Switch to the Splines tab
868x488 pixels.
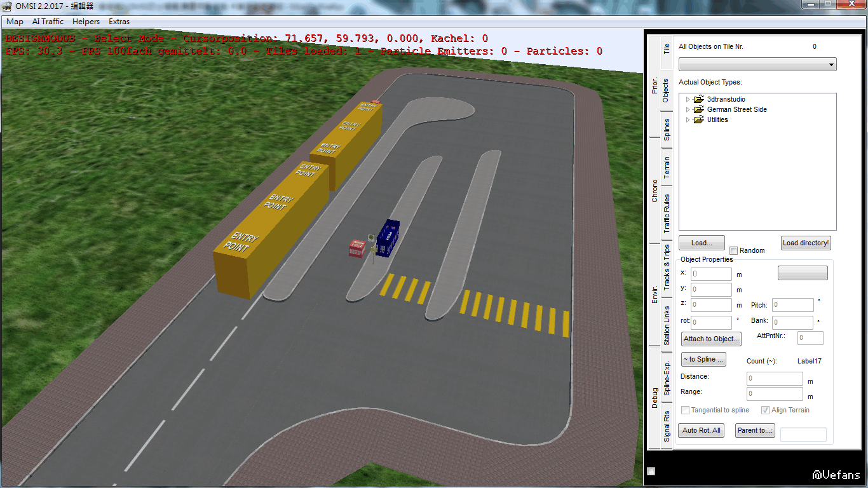tap(667, 129)
